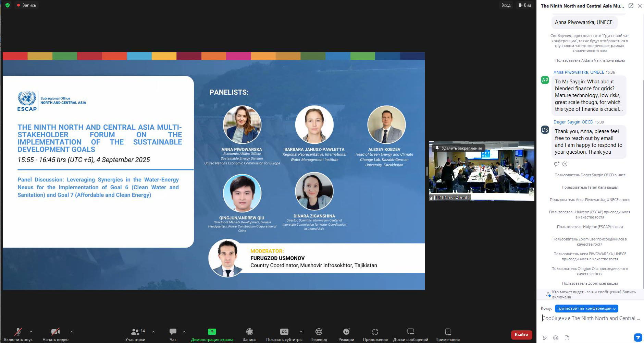This screenshot has width=644, height=343.
Task: Open the Реакции reactions smiley icon
Action: [346, 332]
